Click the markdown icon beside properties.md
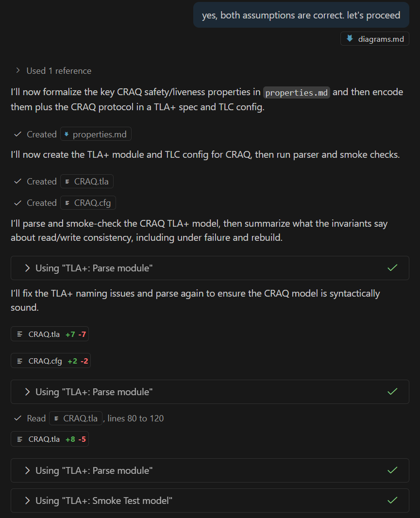The width and height of the screenshot is (420, 518). [67, 134]
